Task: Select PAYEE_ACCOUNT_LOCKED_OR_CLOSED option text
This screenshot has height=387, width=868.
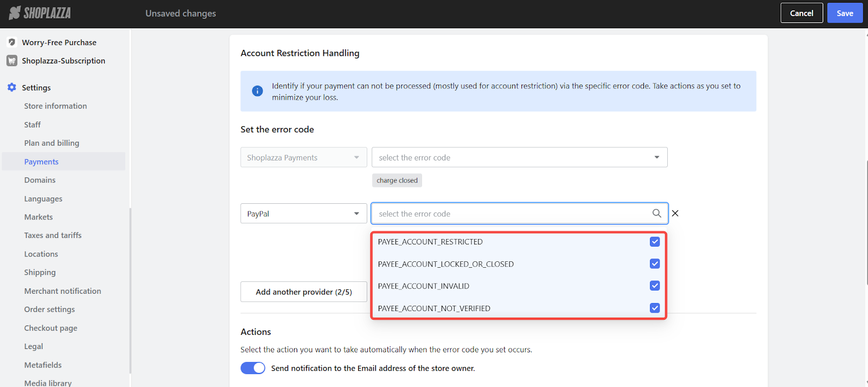Action: [446, 264]
